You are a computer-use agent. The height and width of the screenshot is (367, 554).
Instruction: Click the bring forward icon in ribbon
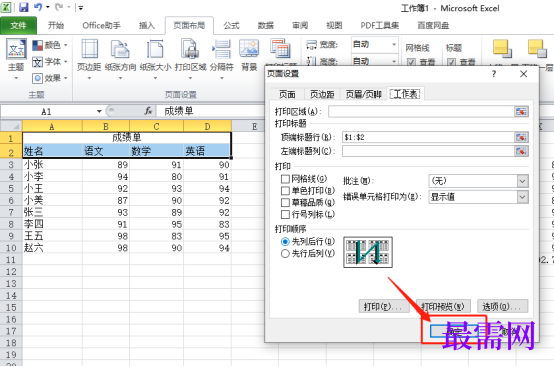pos(502,49)
